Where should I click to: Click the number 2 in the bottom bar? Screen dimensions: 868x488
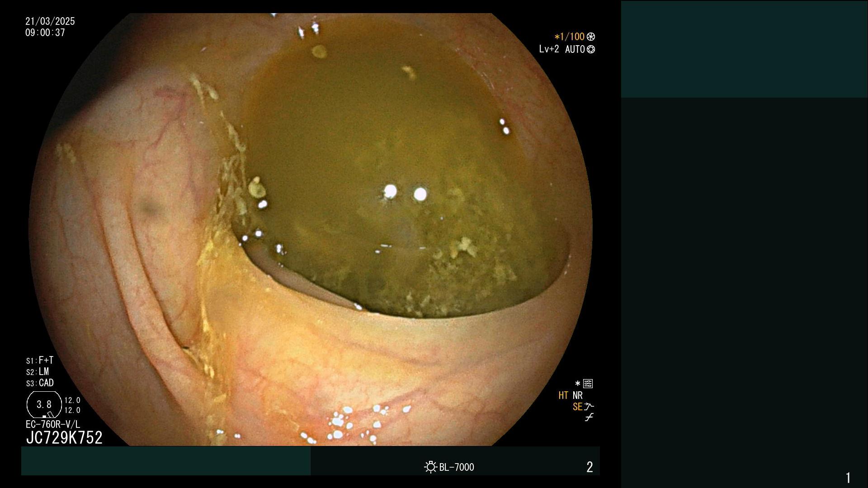590,467
